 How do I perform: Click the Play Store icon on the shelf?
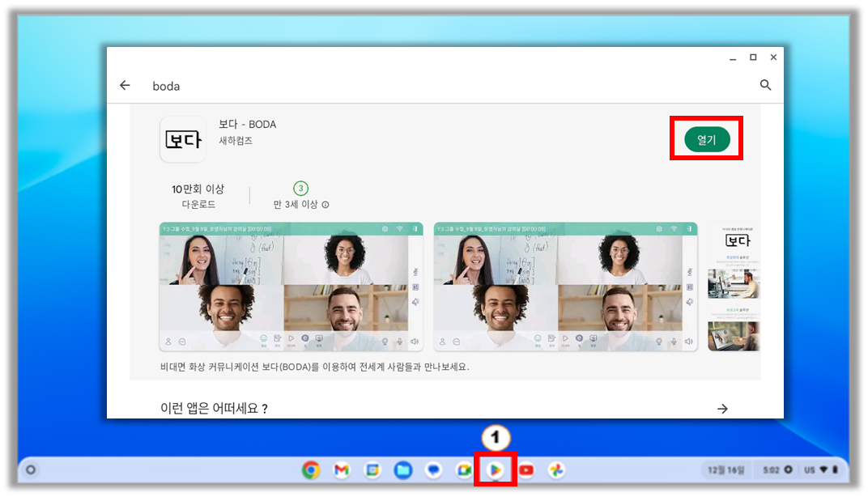point(496,470)
